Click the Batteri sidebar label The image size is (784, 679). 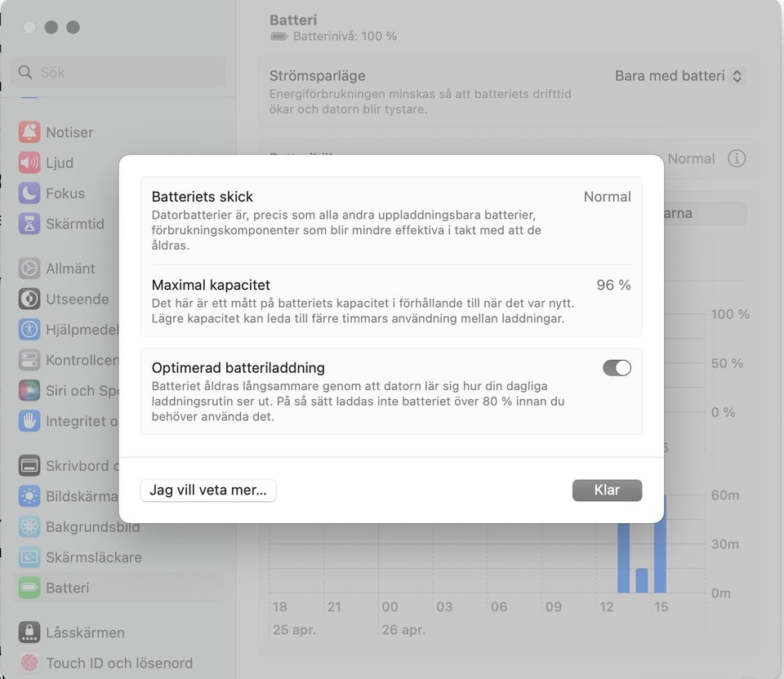(x=68, y=588)
